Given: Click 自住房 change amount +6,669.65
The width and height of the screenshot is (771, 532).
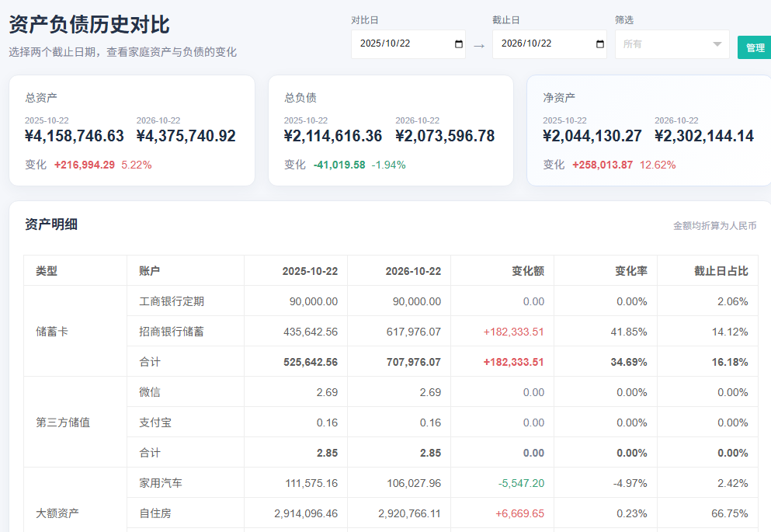Looking at the screenshot, I should click(x=519, y=514).
